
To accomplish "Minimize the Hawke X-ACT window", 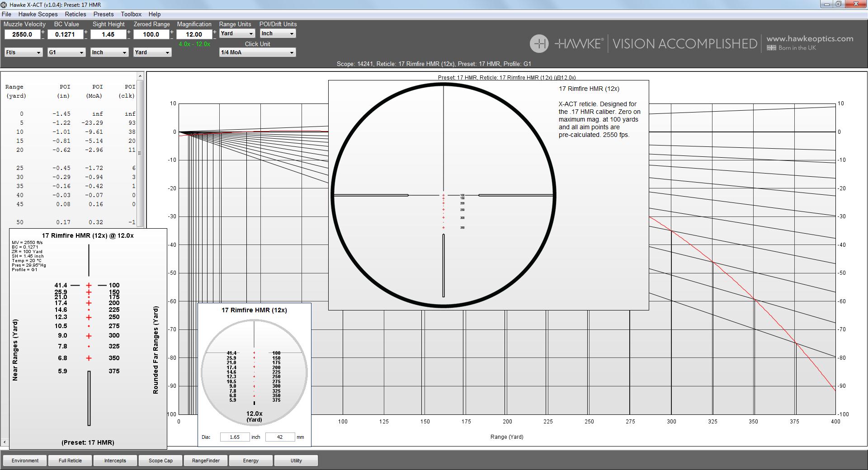I will (826, 4).
